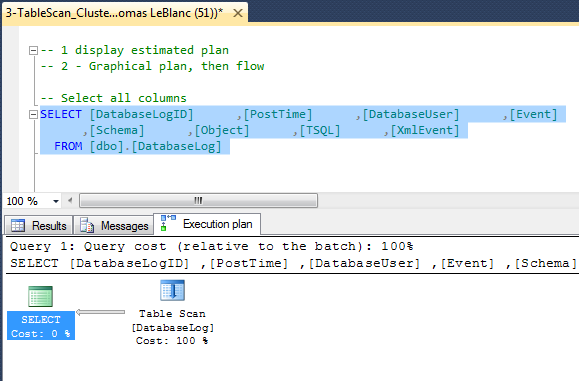Click the Messages tab document icon

(87, 225)
